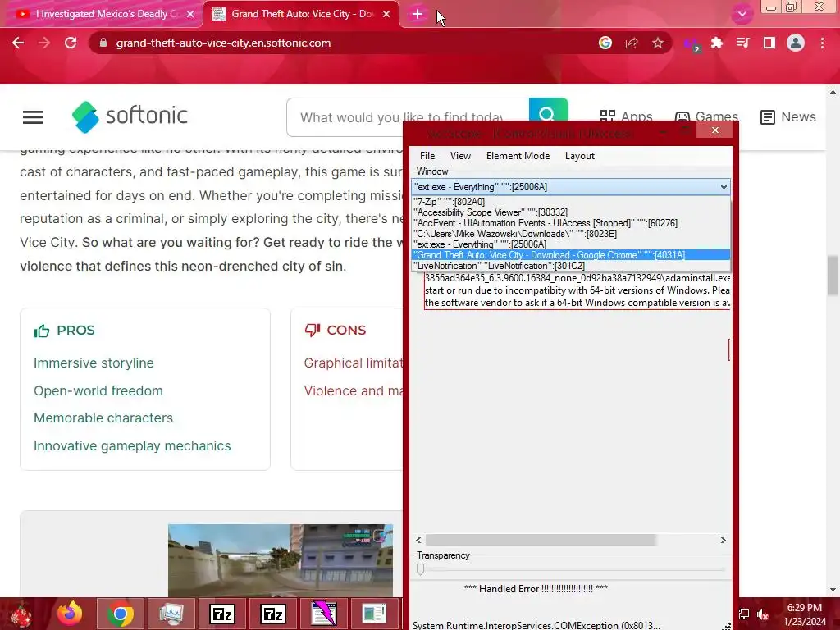Open the Apps section on Softonic

tap(626, 116)
